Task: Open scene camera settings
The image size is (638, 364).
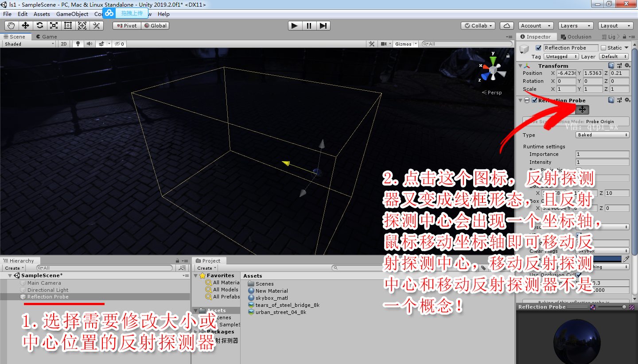Action: point(385,44)
